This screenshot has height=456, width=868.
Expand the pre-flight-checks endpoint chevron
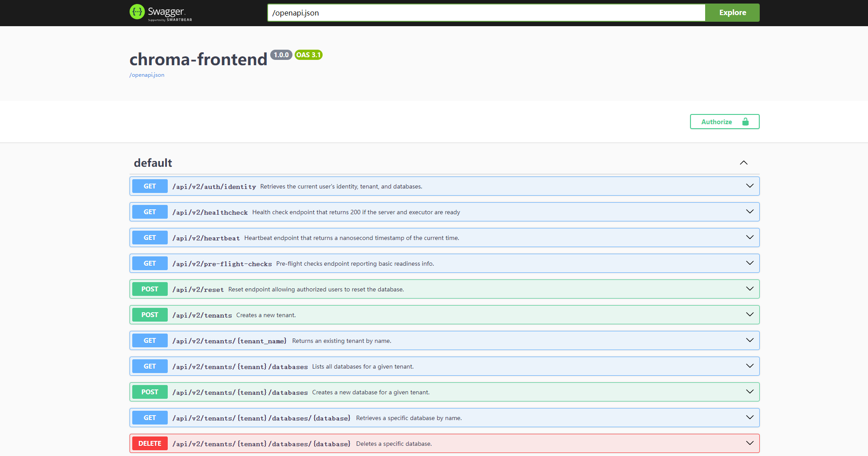tap(750, 263)
